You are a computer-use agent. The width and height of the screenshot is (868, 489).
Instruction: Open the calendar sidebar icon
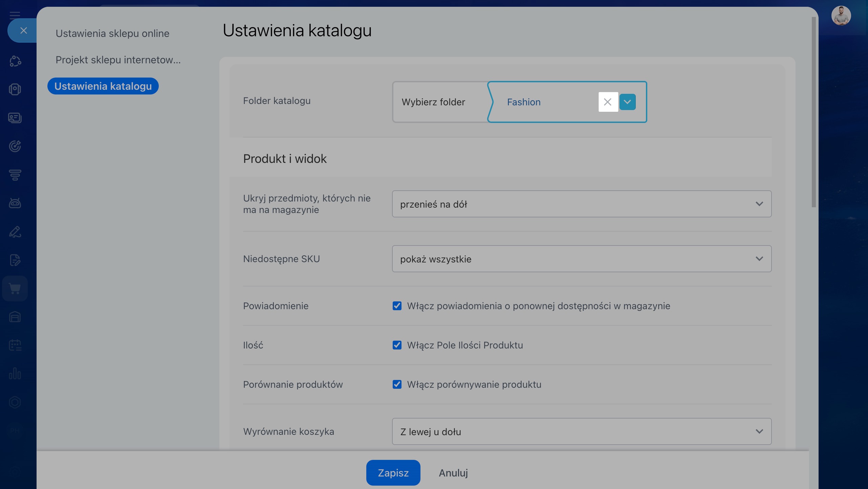(15, 345)
